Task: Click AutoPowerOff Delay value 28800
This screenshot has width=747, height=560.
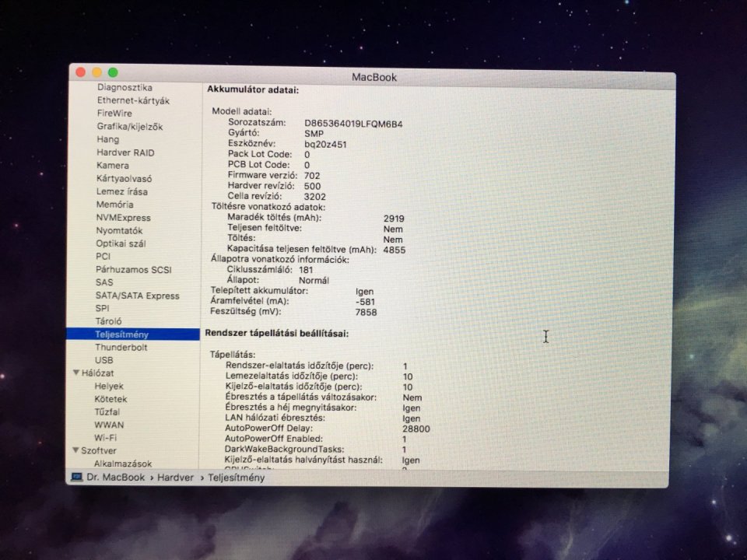Action: coord(416,429)
